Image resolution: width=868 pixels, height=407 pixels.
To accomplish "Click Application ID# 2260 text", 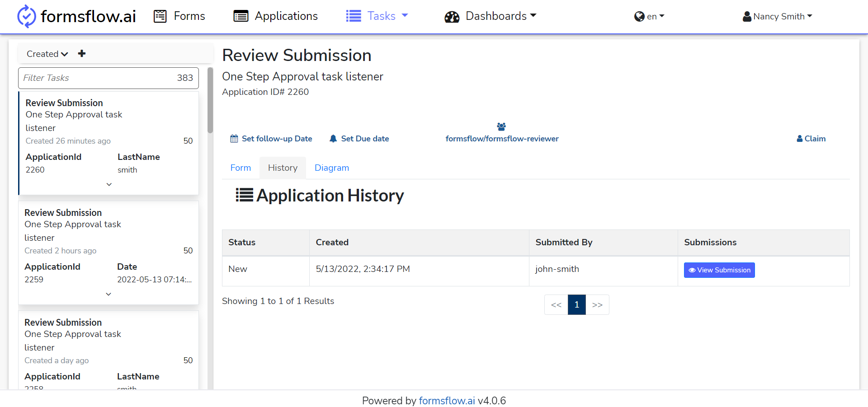I will pyautogui.click(x=265, y=92).
